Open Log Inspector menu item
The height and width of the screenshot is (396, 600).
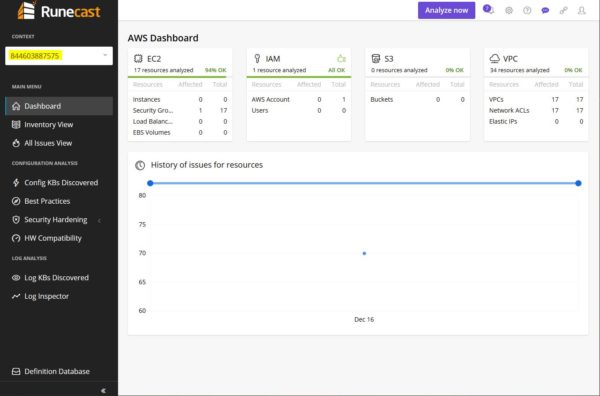coord(59,296)
